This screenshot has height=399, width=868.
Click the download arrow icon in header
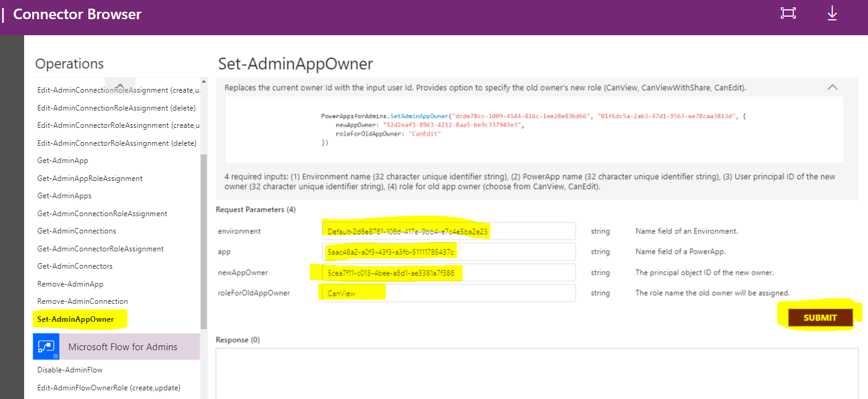pos(832,14)
